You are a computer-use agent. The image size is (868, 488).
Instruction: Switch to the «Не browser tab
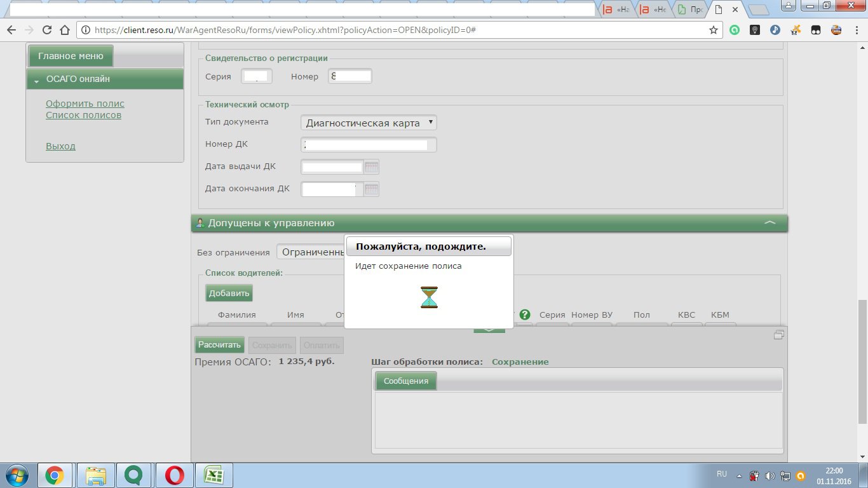click(653, 10)
